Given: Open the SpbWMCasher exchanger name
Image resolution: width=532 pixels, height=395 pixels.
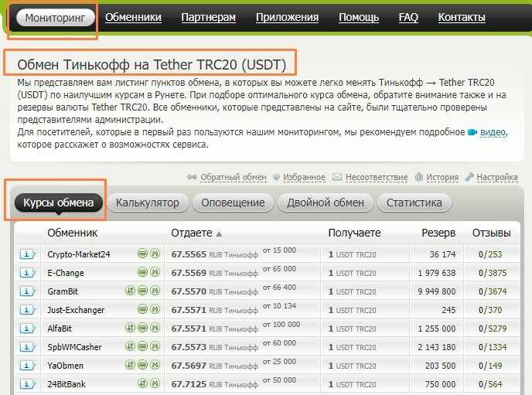Looking at the screenshot, I should click(74, 347).
